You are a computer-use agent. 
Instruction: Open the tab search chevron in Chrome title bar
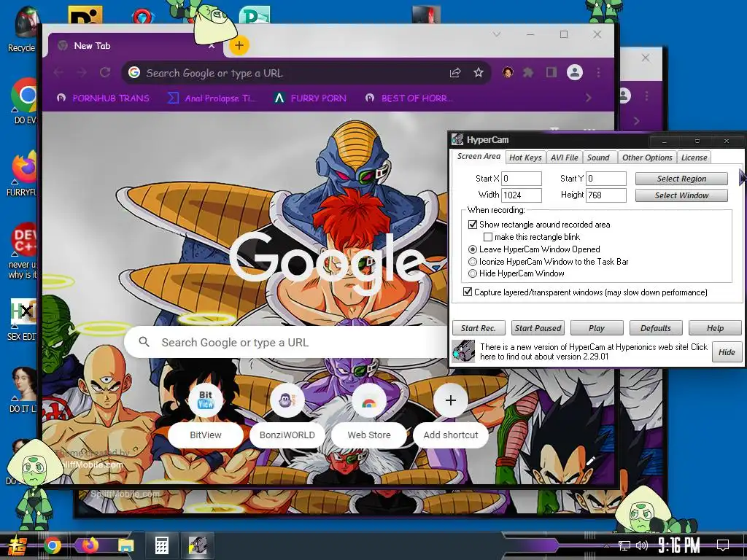496,34
